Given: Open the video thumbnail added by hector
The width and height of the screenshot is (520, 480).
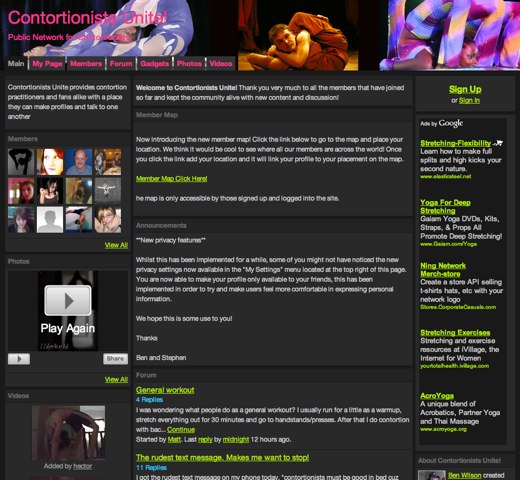Looking at the screenshot, I should 68,433.
